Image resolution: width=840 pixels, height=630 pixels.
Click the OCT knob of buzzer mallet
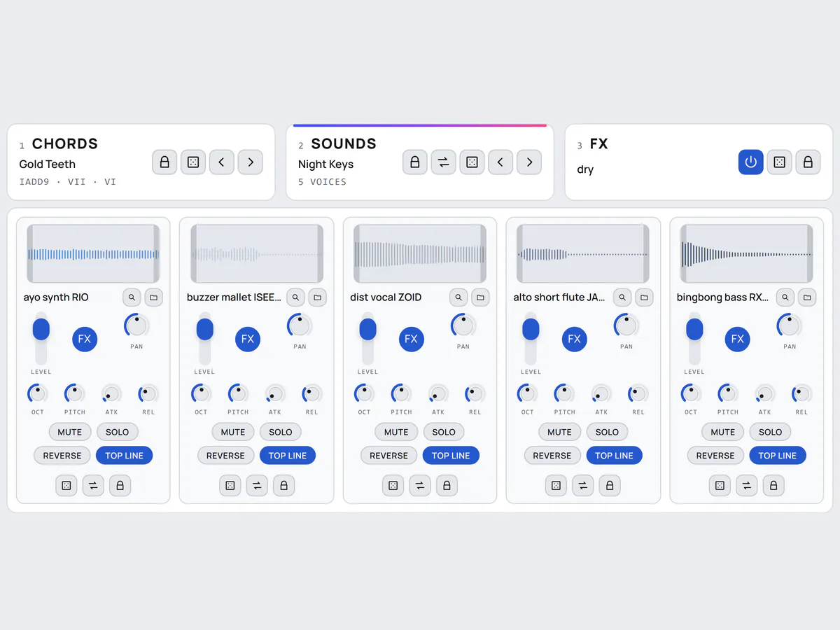coord(202,393)
